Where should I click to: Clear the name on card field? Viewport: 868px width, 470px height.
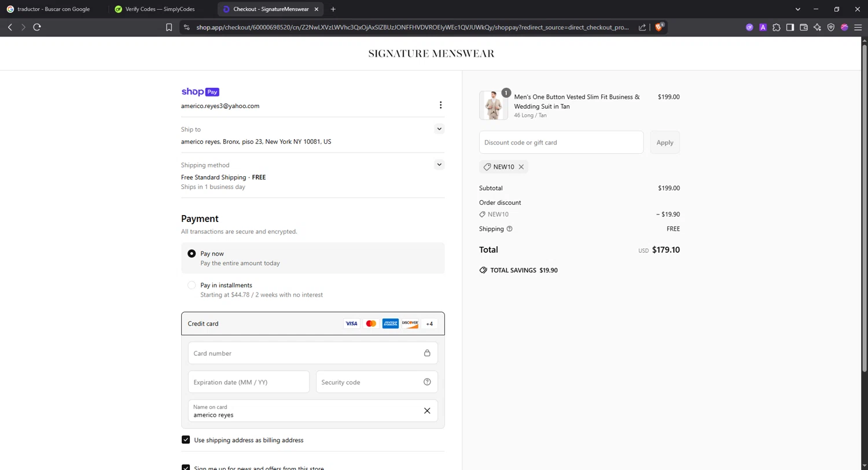tap(427, 411)
